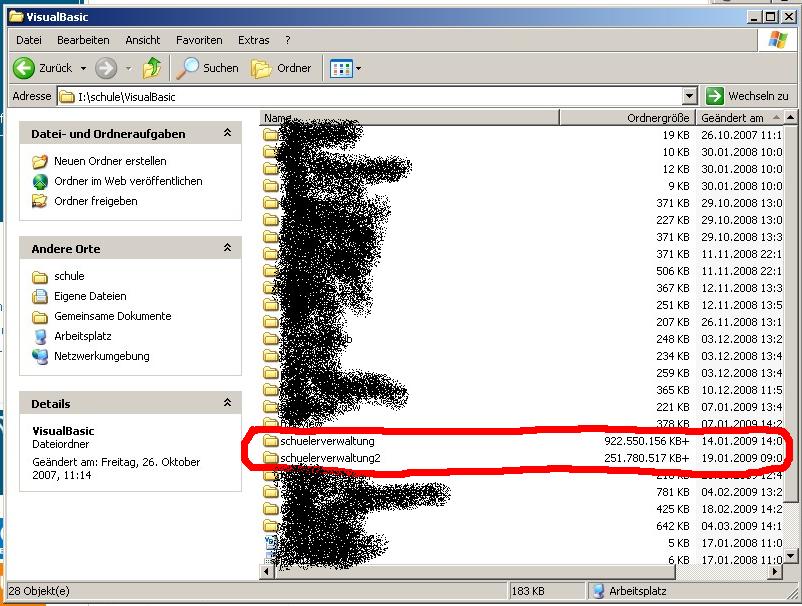Click the date 14.01.2009 14:0

(x=742, y=441)
